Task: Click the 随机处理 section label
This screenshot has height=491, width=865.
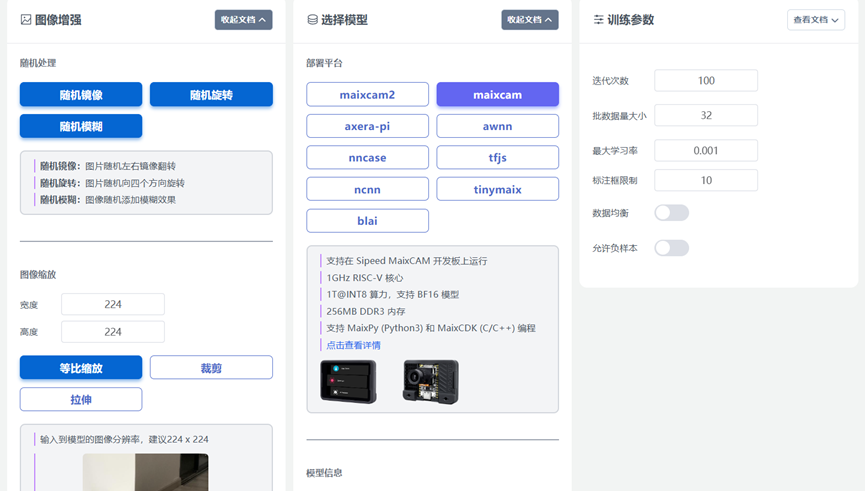Action: click(x=38, y=63)
